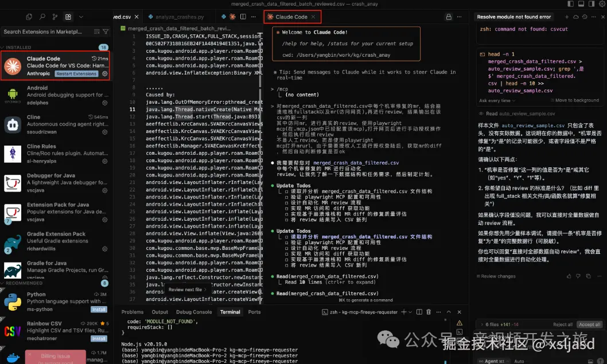The height and width of the screenshot is (364, 607).
Task: Install the Python extension
Action: click(x=99, y=309)
